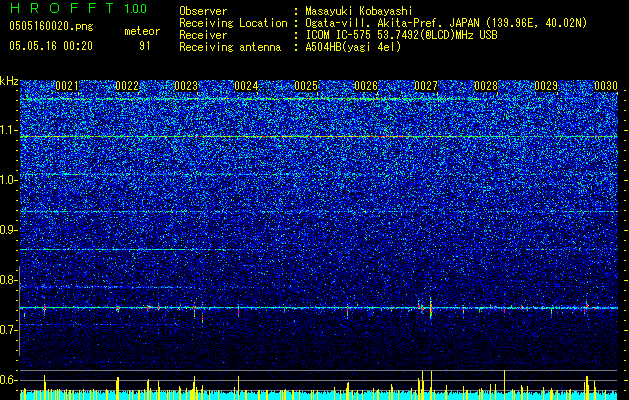This screenshot has height=400, width=629.
Task: Click the 0.7 frequency axis label
Action: 8,330
